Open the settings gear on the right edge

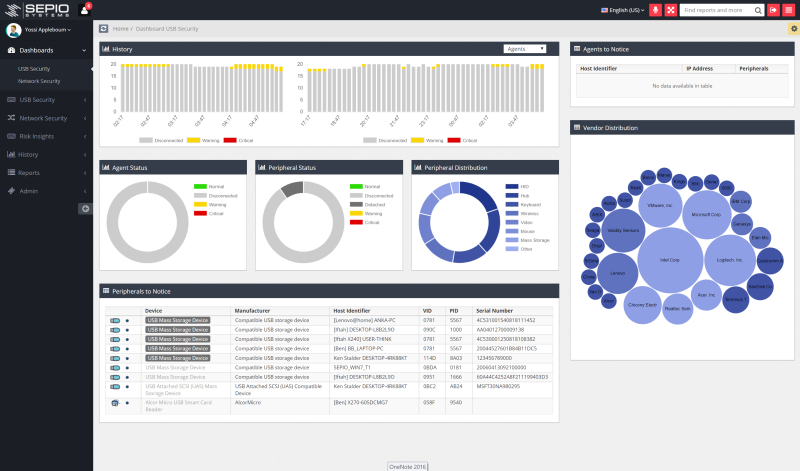794,29
